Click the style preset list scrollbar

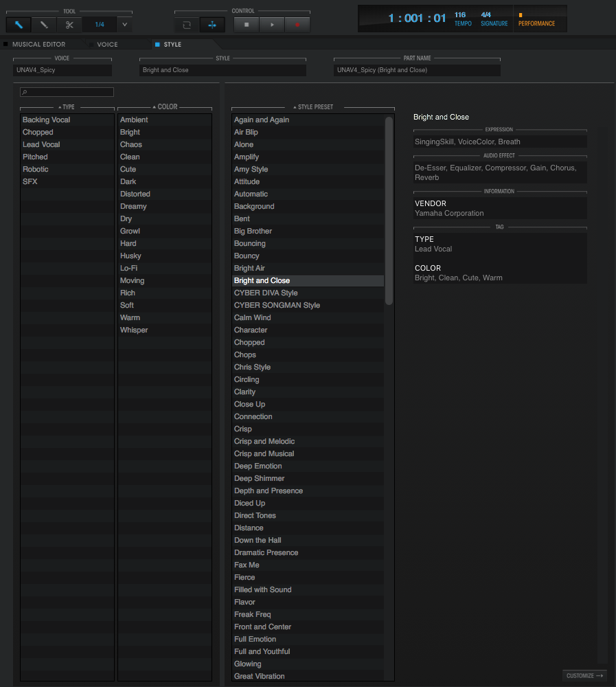click(x=389, y=211)
